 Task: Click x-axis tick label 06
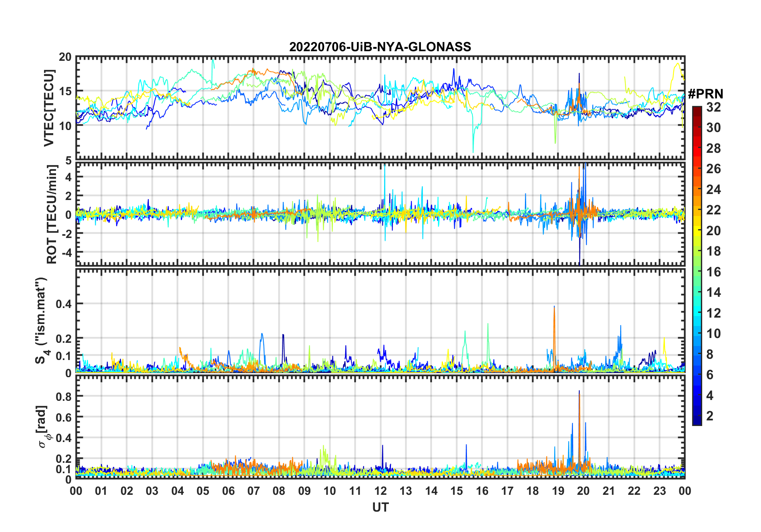click(228, 491)
